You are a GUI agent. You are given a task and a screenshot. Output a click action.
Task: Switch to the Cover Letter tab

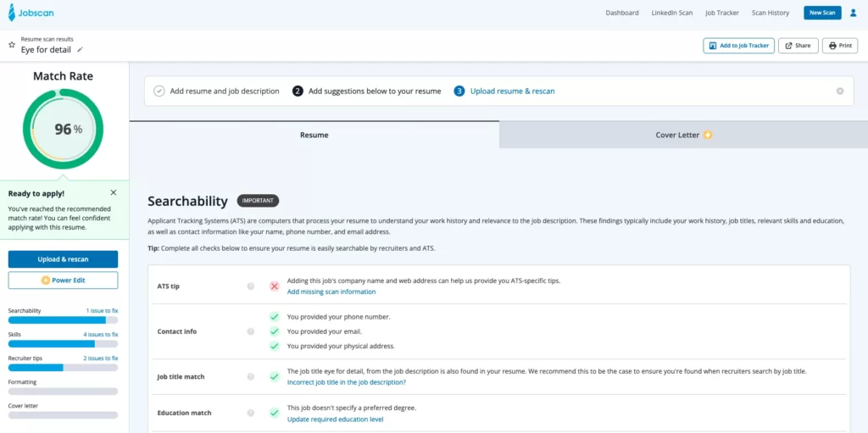click(x=682, y=135)
